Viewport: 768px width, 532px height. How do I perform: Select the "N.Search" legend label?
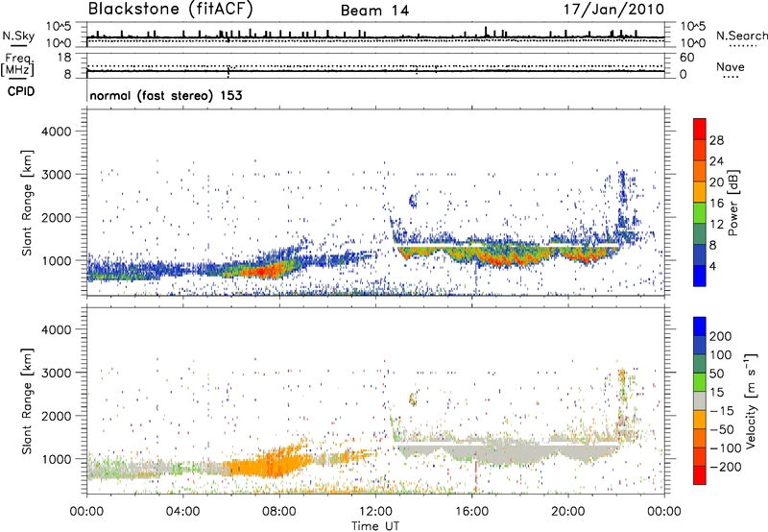(x=742, y=36)
